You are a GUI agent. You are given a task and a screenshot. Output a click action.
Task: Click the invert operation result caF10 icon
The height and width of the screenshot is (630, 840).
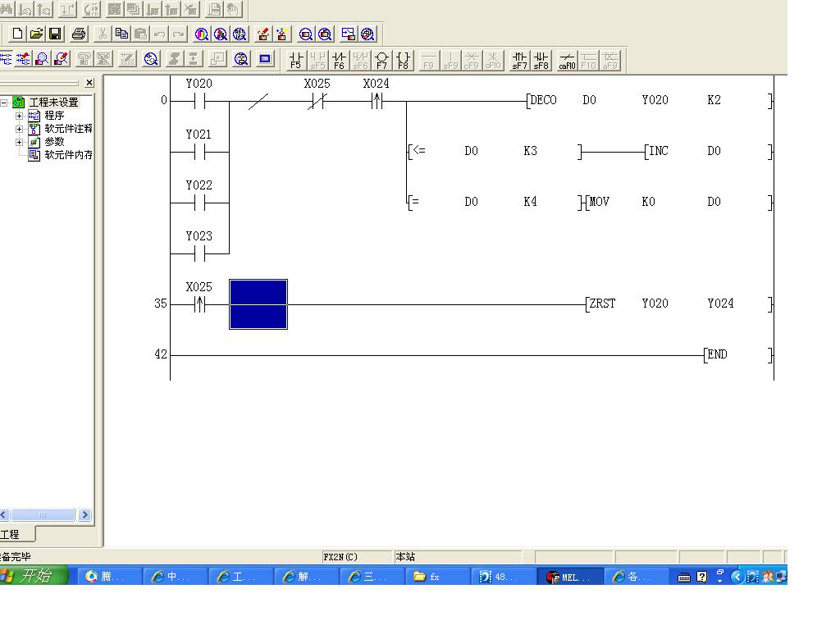[567, 60]
